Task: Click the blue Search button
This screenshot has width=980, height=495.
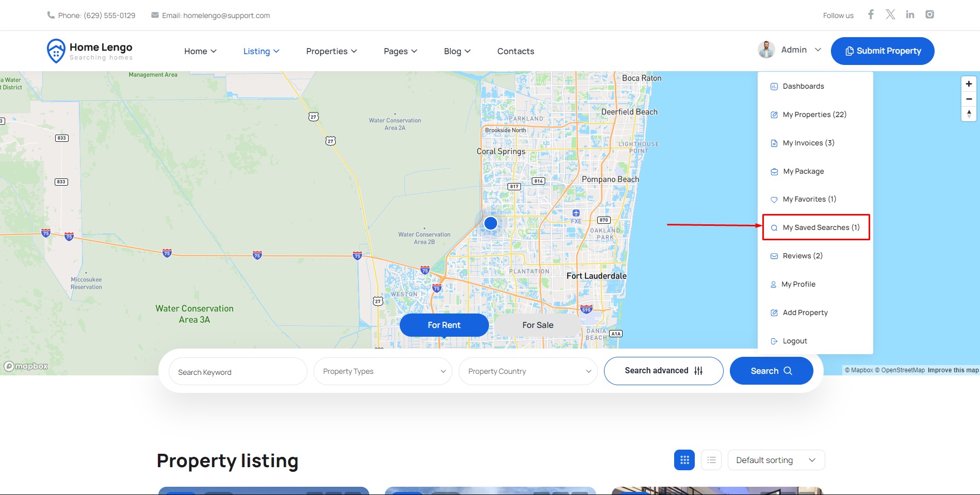Action: coord(771,371)
